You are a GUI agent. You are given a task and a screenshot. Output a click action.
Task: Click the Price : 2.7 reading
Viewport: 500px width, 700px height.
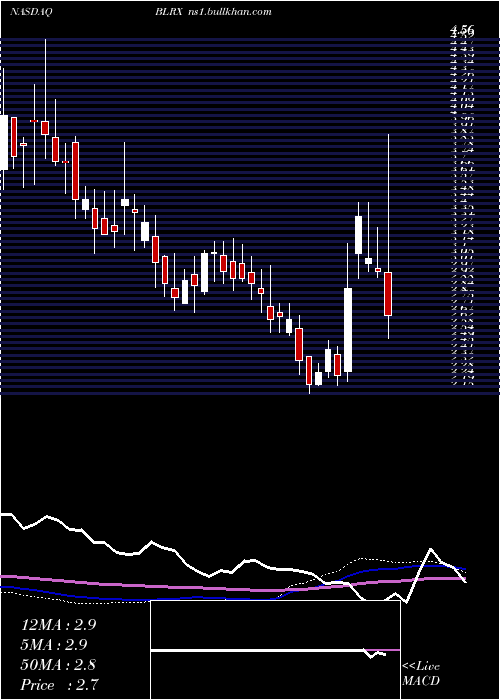(59, 685)
